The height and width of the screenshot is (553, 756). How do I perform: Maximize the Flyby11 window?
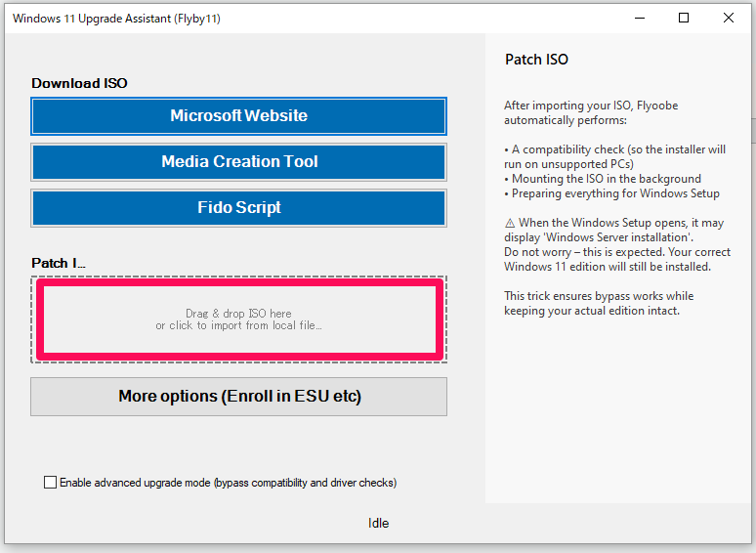(684, 18)
